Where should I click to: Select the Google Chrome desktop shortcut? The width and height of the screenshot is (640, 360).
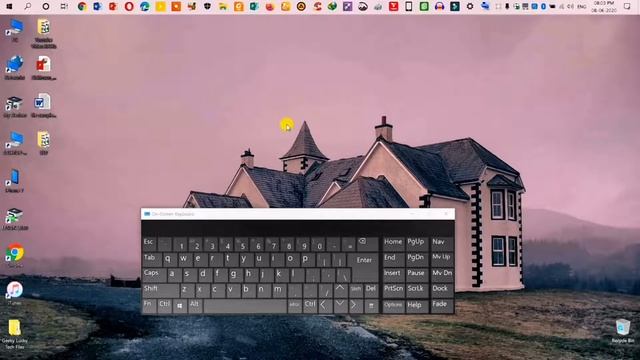click(15, 256)
